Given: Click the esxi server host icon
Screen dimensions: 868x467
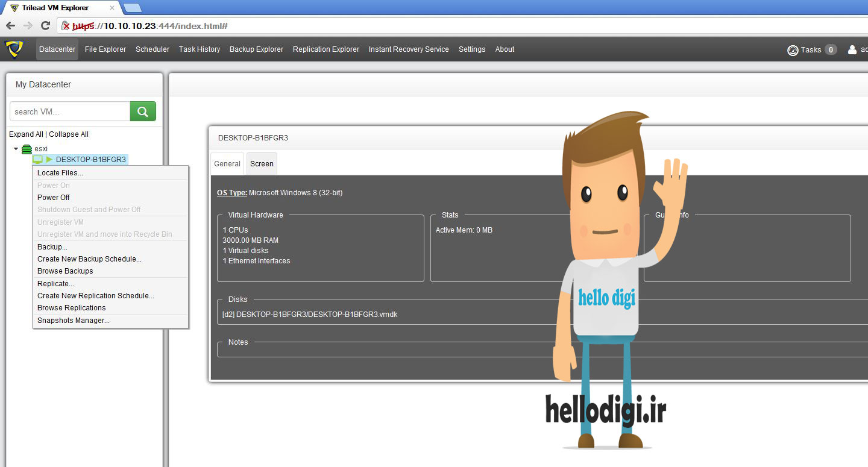Looking at the screenshot, I should click(x=27, y=149).
